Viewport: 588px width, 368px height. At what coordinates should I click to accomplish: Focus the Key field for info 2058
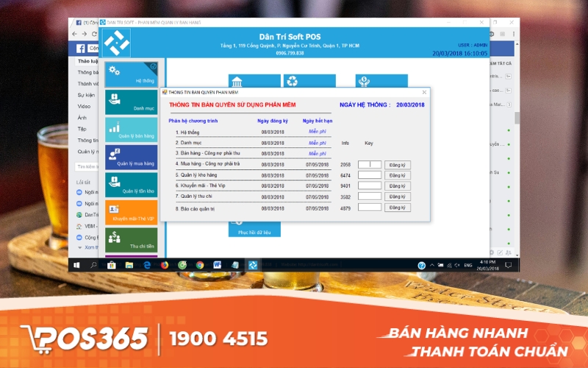tap(370, 164)
